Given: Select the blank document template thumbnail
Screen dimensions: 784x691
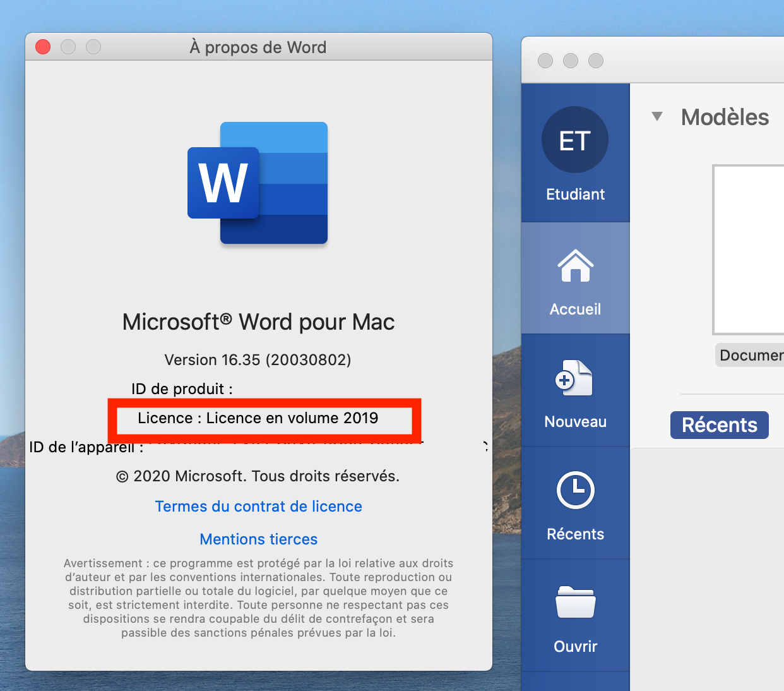Looking at the screenshot, I should (749, 249).
